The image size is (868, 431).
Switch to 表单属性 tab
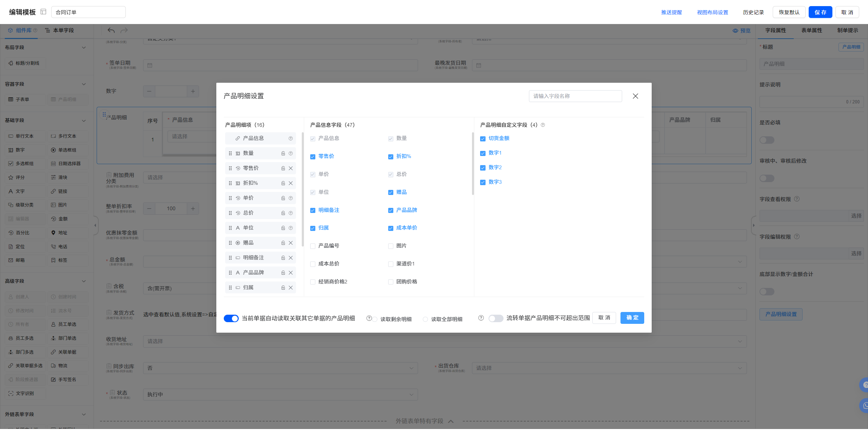[811, 31]
